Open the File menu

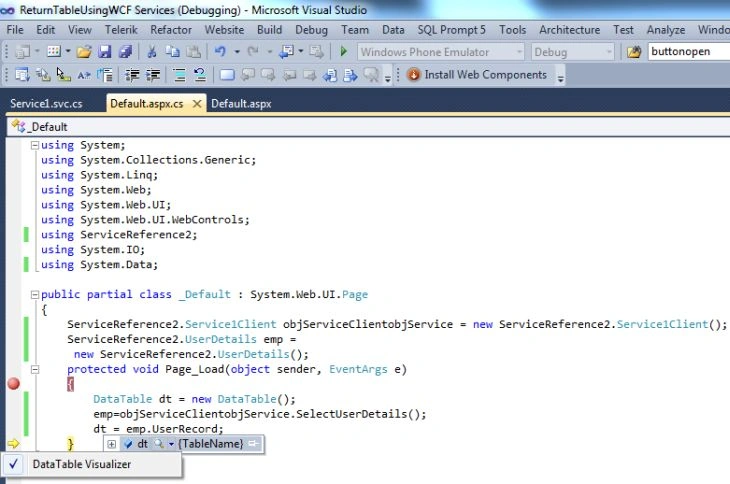(x=15, y=30)
